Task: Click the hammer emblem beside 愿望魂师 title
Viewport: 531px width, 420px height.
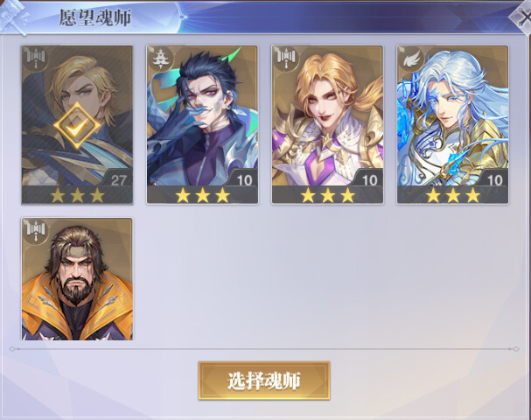Action: pyautogui.click(x=13, y=17)
